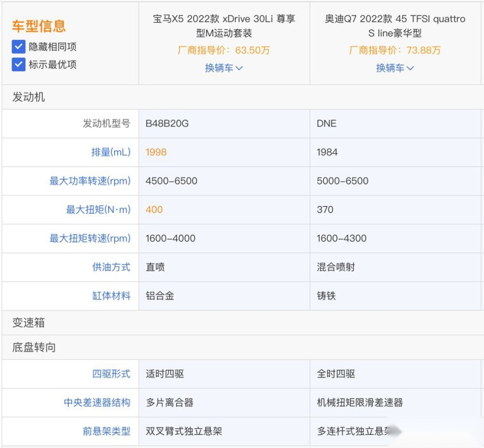
Task: Open the 四驱形式 parameter link
Action: point(111,374)
